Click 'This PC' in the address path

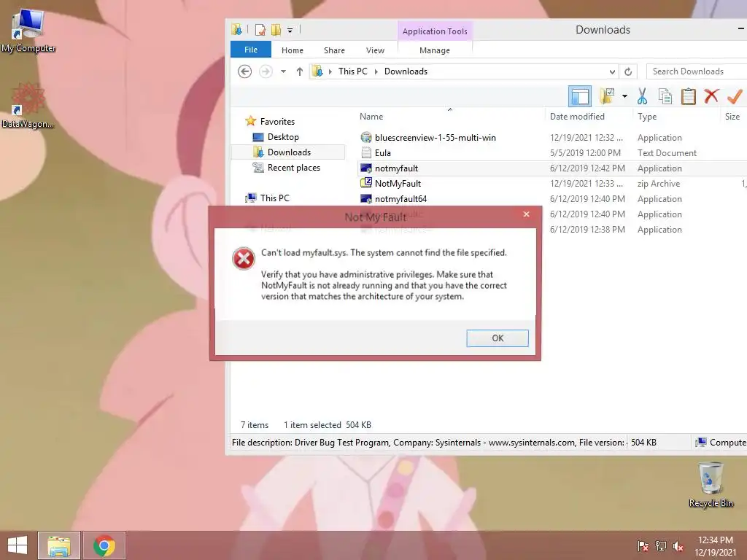(352, 71)
